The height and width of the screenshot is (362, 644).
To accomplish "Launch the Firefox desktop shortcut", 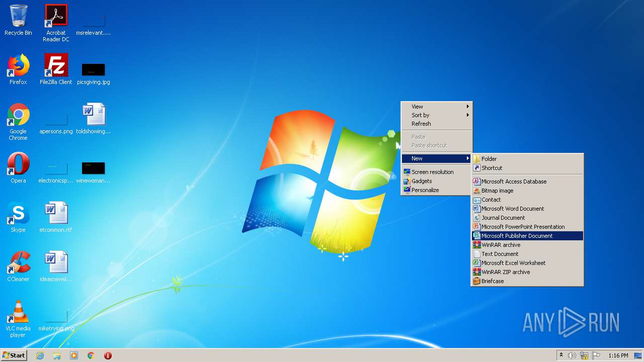I will click(18, 69).
